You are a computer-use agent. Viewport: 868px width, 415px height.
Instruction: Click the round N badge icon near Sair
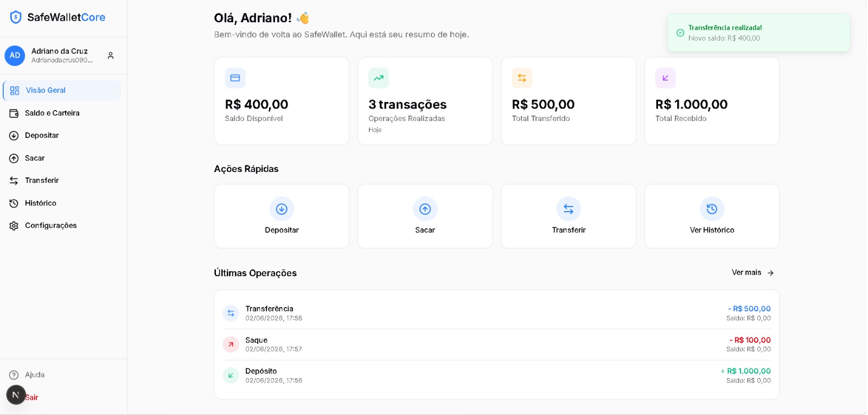pos(16,395)
